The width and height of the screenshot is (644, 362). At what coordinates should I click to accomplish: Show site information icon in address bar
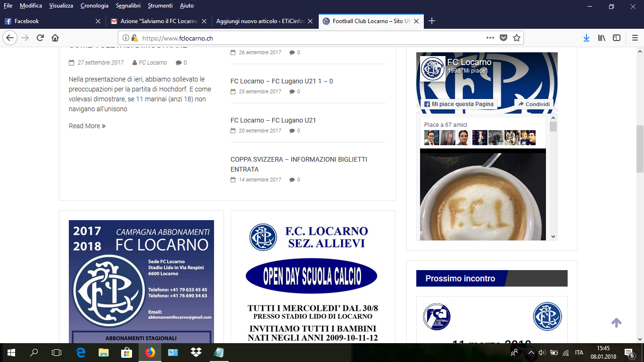pyautogui.click(x=126, y=38)
